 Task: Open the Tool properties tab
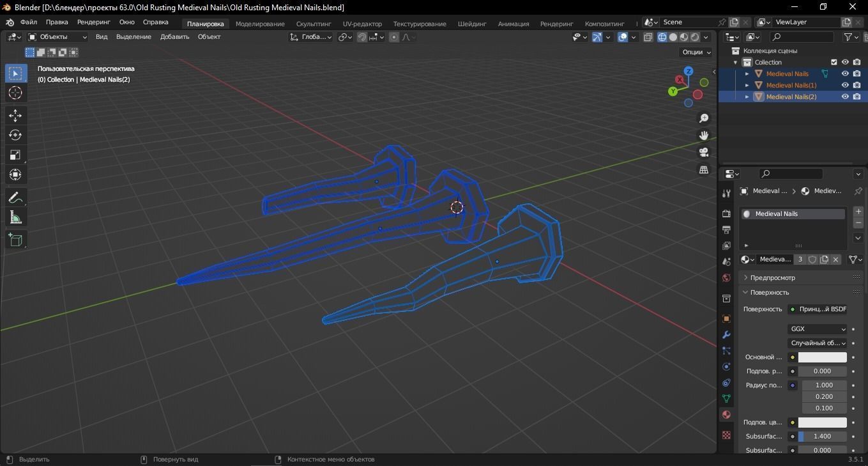tap(726, 193)
